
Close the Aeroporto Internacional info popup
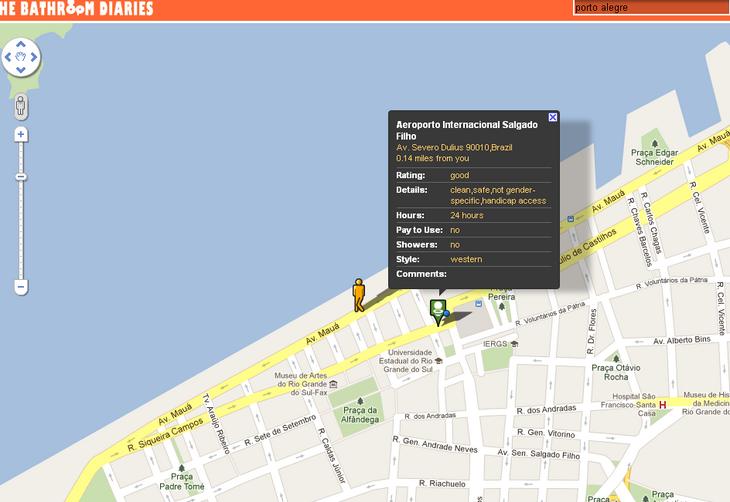tap(553, 118)
